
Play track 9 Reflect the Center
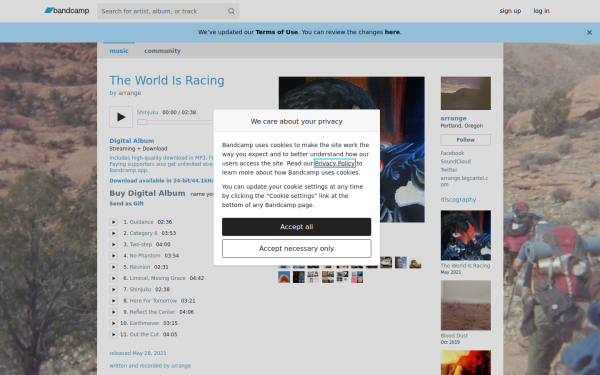click(x=113, y=312)
